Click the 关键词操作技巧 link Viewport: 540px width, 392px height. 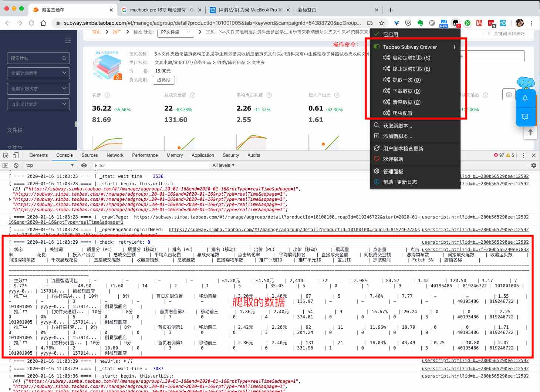click(509, 34)
